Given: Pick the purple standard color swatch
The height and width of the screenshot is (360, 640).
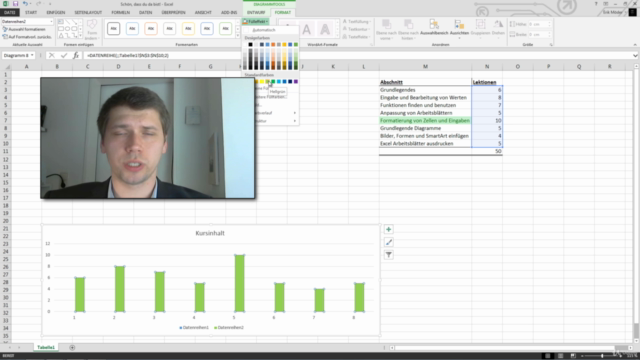Looking at the screenshot, I should 296,82.
